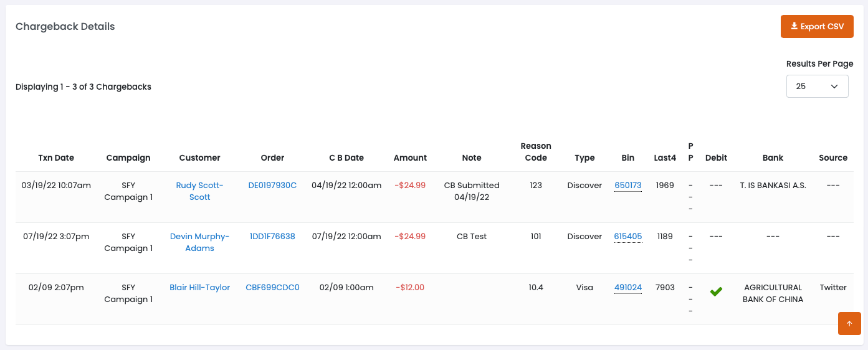Click the Reason Code column header

[x=536, y=152]
